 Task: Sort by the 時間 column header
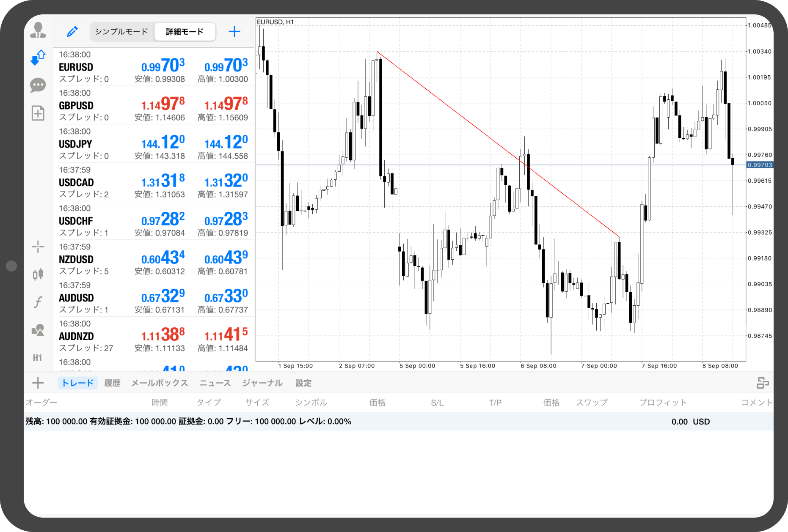point(160,403)
